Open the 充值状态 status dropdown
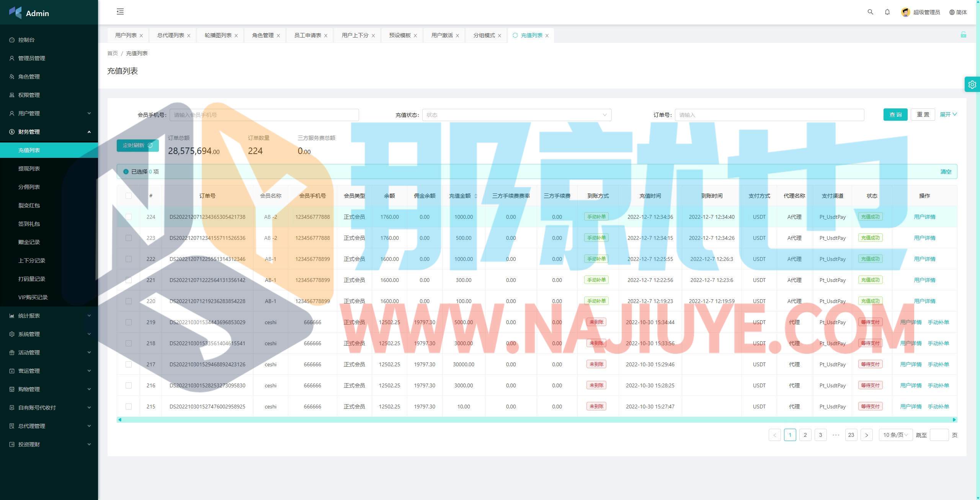980x500 pixels. (x=516, y=115)
